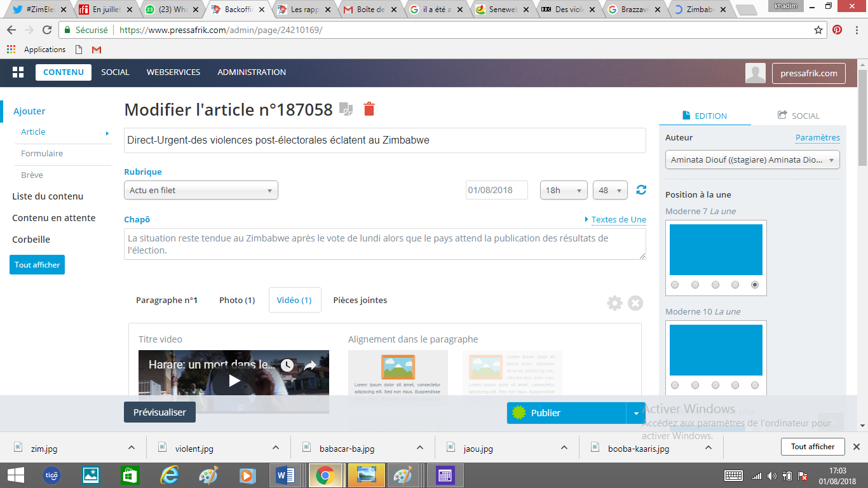The image size is (868, 488).
Task: Click the duplicate article icon beside title
Action: point(346,109)
